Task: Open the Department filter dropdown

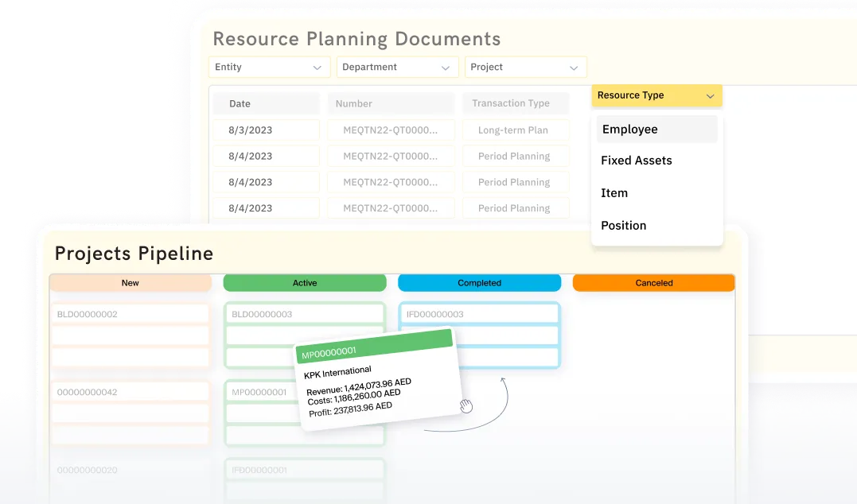Action: click(396, 67)
